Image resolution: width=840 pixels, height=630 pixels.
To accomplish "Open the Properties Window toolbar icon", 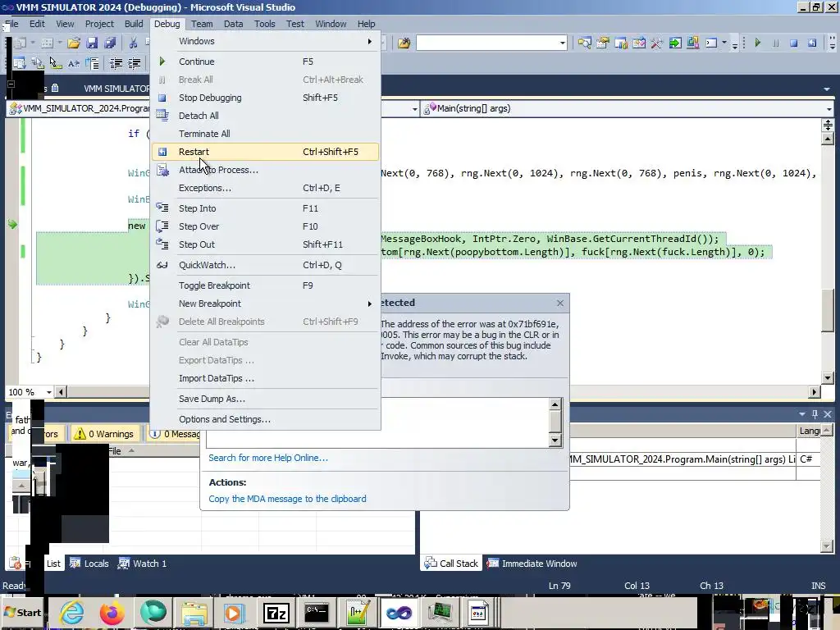I will [603, 43].
